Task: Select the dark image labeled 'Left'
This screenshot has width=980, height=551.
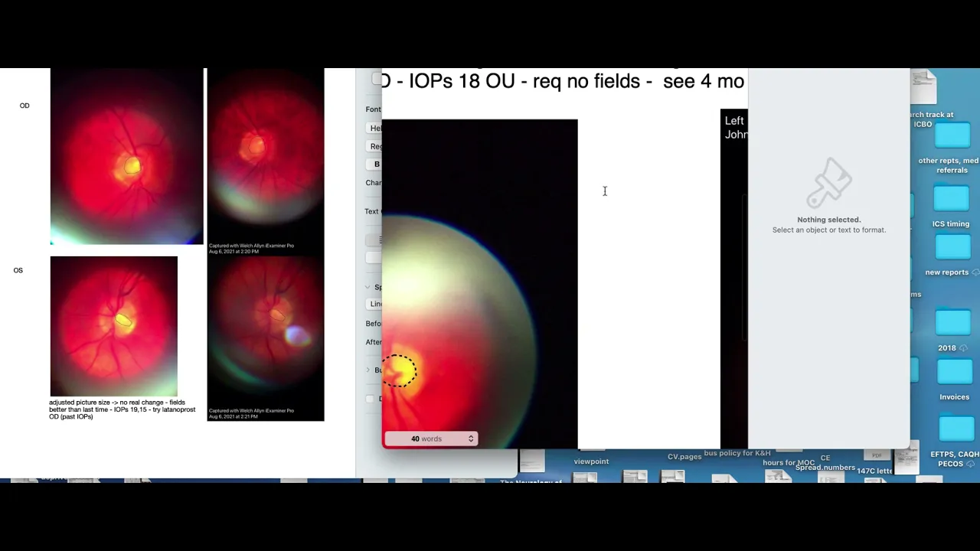Action: (734, 279)
